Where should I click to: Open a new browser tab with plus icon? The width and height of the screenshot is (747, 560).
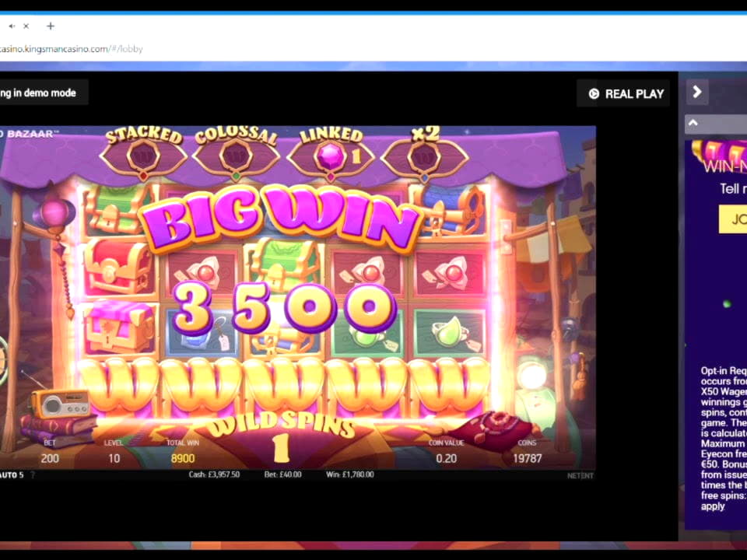pyautogui.click(x=51, y=26)
